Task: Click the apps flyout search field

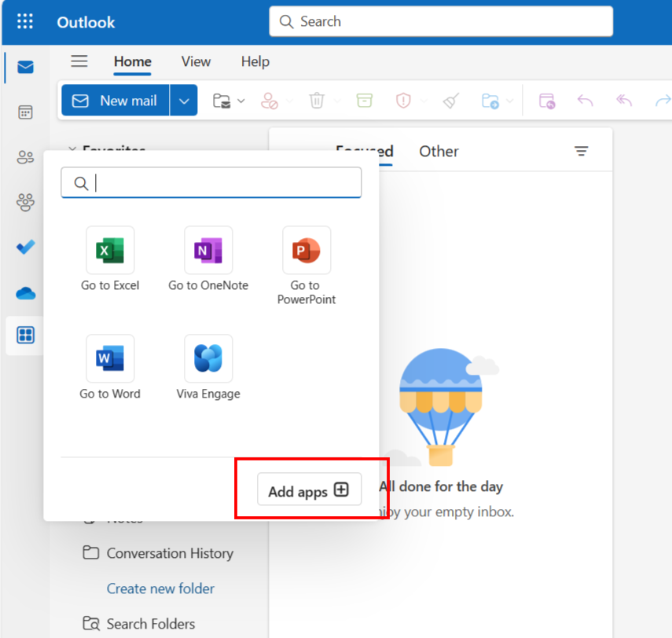Action: click(211, 183)
